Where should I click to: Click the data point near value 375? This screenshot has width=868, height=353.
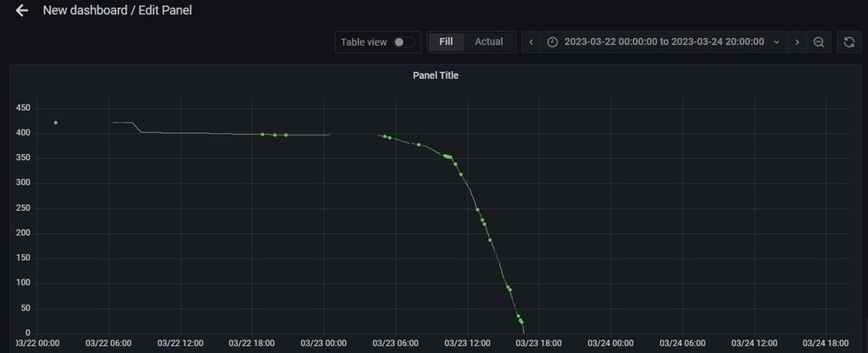419,145
